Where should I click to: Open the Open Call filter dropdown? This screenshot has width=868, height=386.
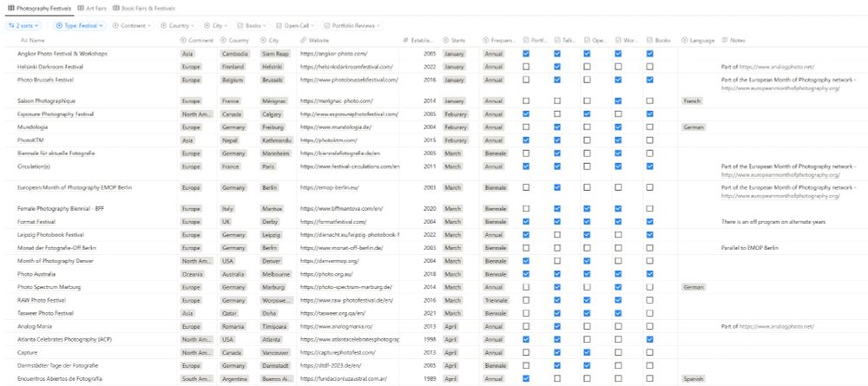294,25
